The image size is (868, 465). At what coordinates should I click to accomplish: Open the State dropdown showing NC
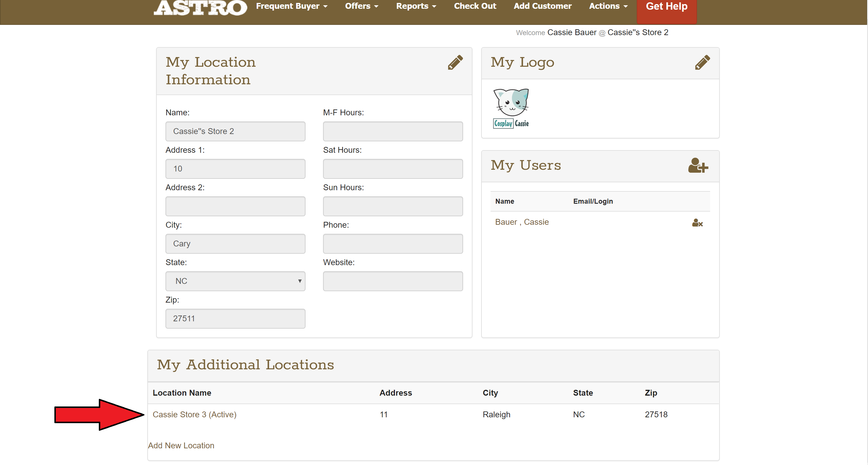click(235, 281)
